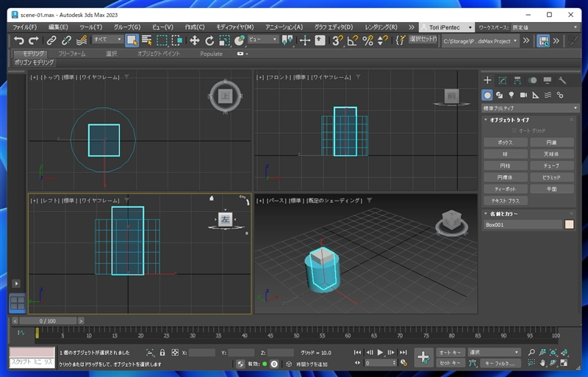Toggle the オート キー auto key button
The image size is (588, 377).
pyautogui.click(x=450, y=352)
